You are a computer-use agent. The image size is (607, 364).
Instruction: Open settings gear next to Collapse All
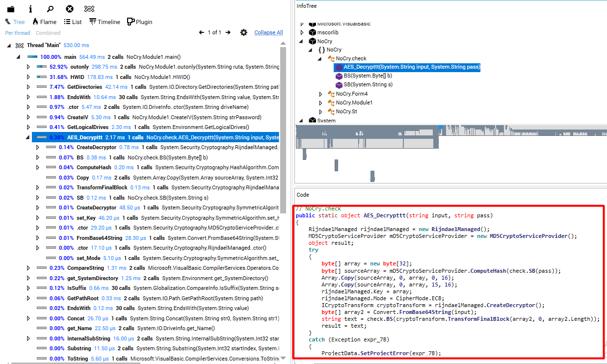click(243, 32)
